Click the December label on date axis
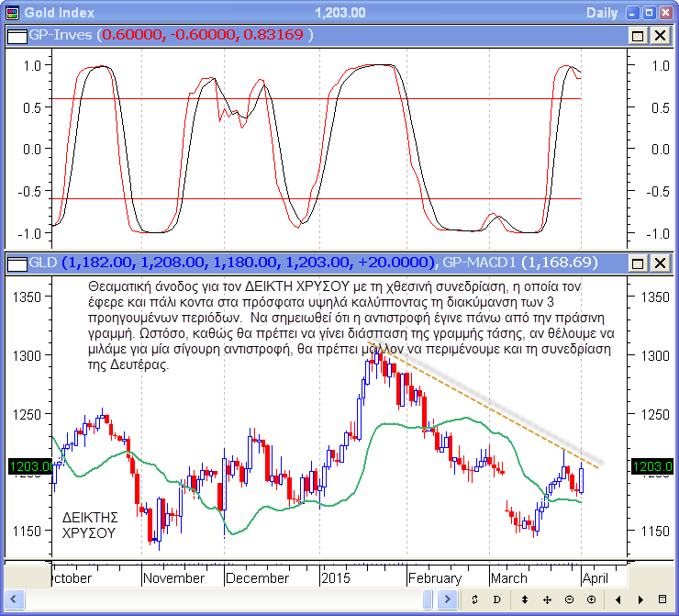The height and width of the screenshot is (616, 679). [x=257, y=578]
